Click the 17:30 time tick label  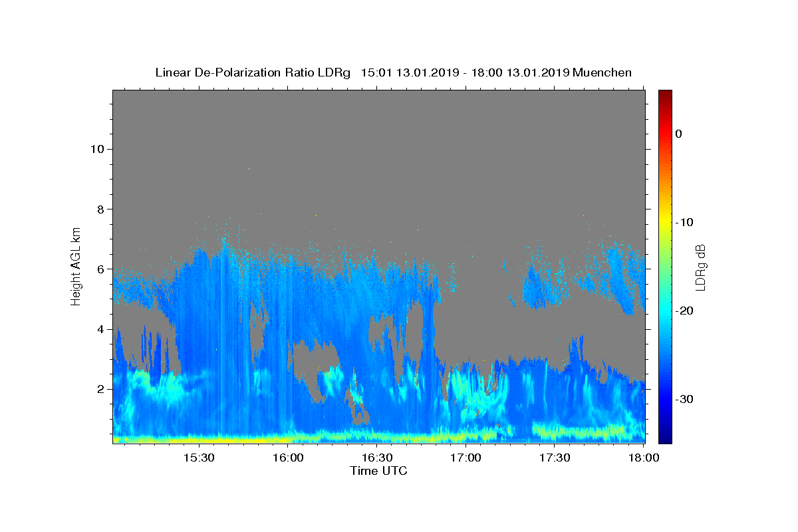[555, 458]
